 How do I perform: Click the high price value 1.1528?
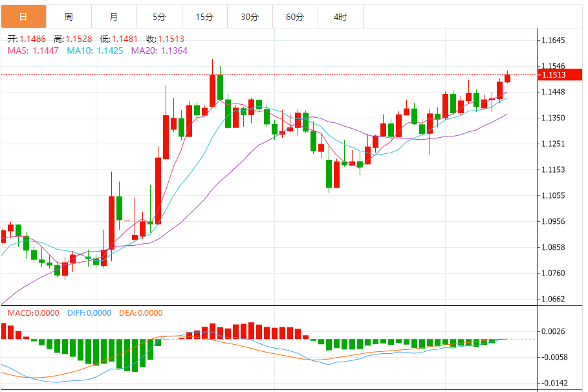pyautogui.click(x=79, y=39)
